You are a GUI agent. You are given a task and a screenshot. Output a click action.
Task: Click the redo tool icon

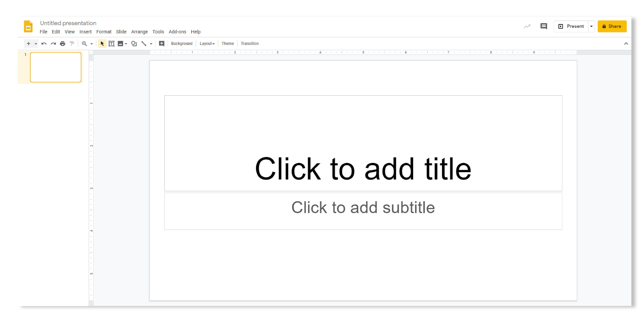[53, 43]
